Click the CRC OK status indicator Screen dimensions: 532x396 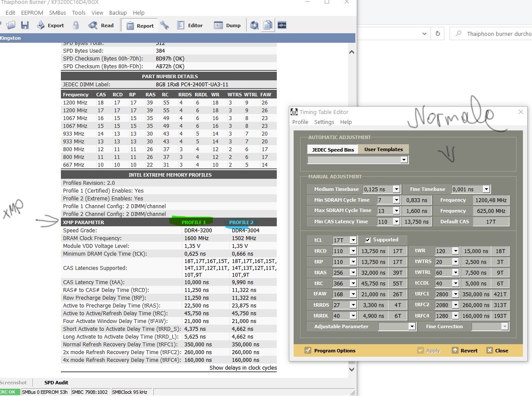coord(9,392)
